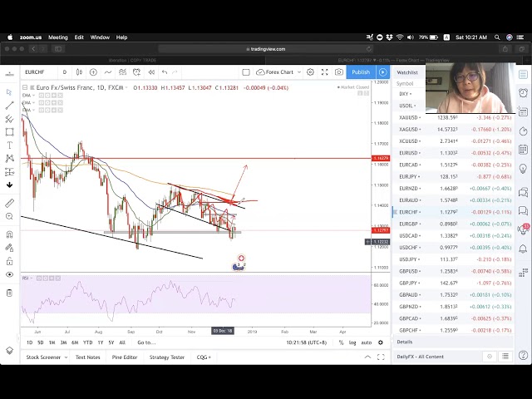Viewport: 532px width, 399px height.
Task: Click the trash icon to remove drawings
Action: [9, 293]
